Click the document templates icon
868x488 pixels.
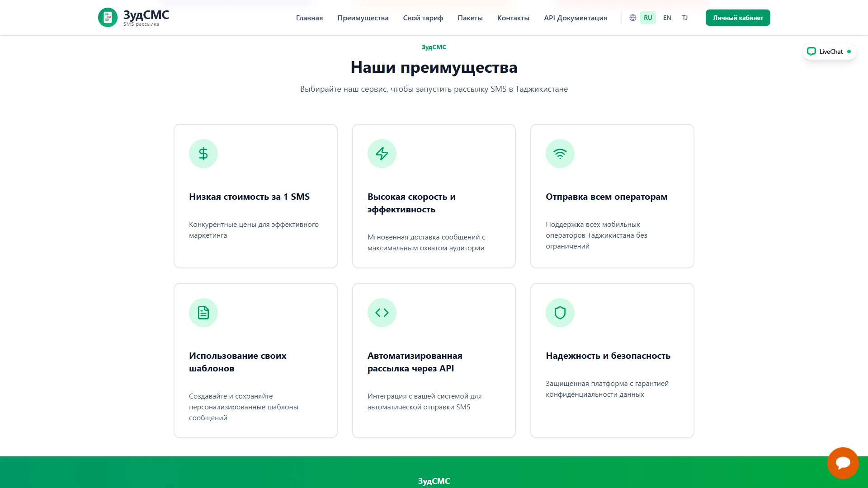203,313
